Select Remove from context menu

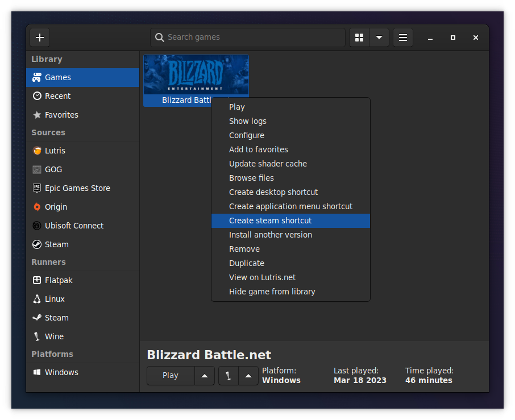[290, 249]
